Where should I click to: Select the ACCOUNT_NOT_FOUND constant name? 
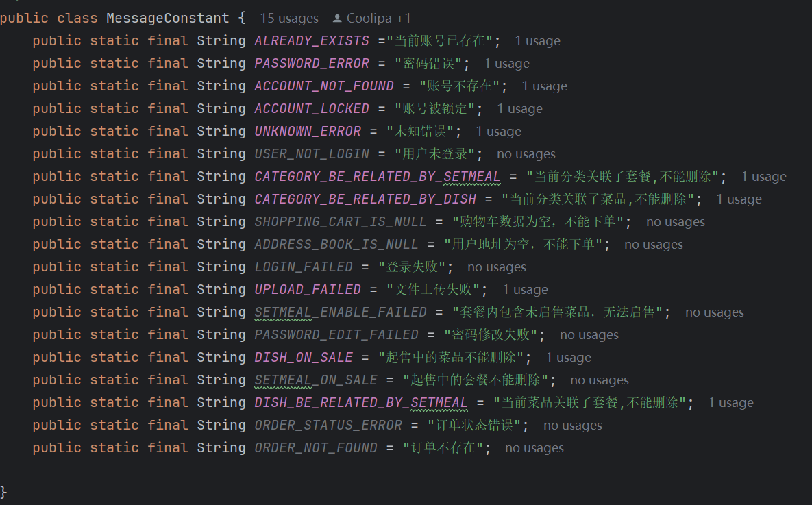coord(324,86)
